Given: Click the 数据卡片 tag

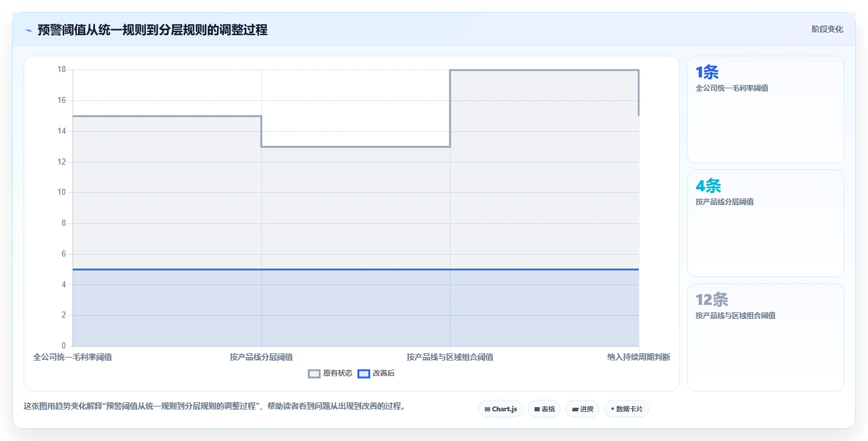Looking at the screenshot, I should [x=627, y=409].
